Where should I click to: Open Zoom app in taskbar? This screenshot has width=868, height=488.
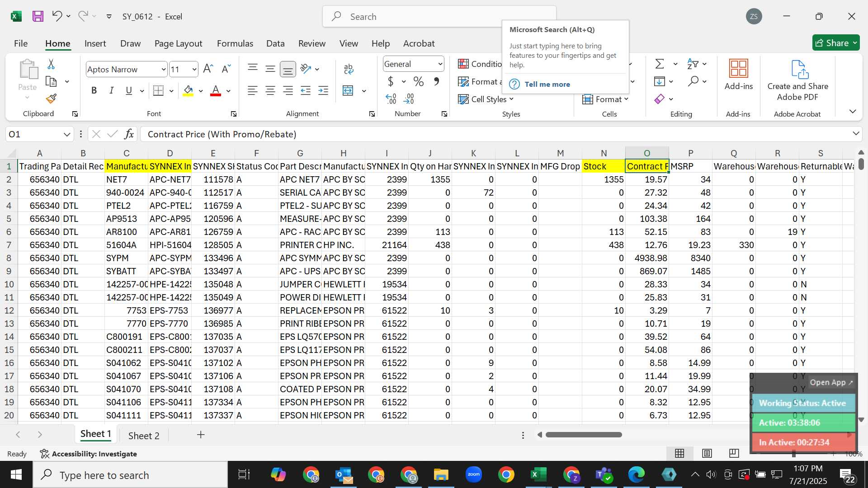coord(473,474)
